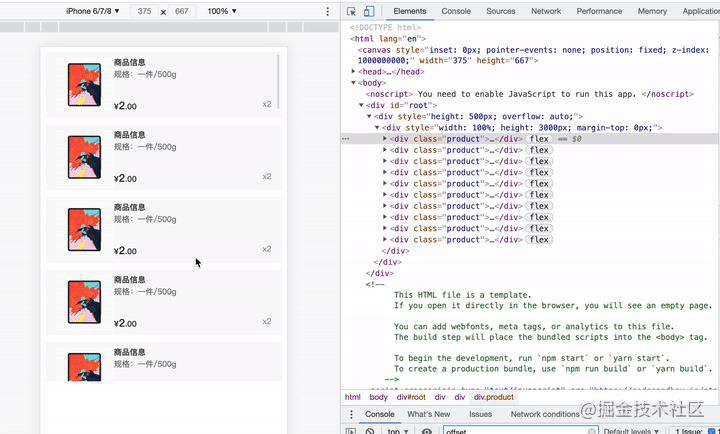The image size is (720, 434).
Task: Click the first product's tablet thumbnail image
Action: pyautogui.click(x=84, y=85)
